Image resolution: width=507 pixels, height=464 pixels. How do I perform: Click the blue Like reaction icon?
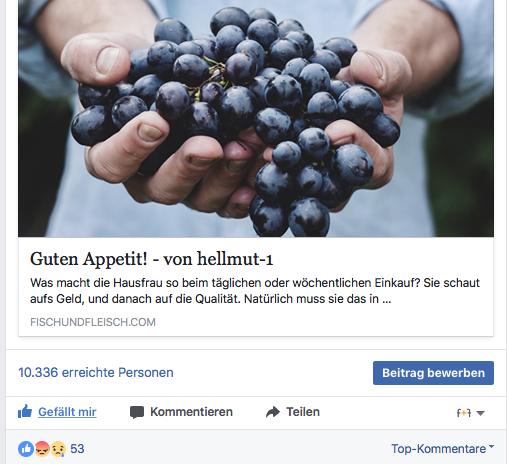pyautogui.click(x=26, y=449)
